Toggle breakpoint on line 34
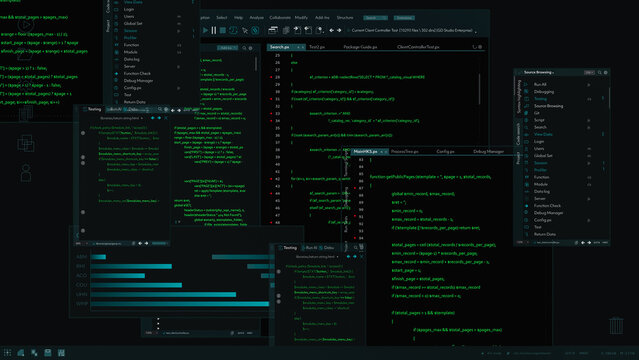This screenshot has width=639, height=360. (x=271, y=121)
